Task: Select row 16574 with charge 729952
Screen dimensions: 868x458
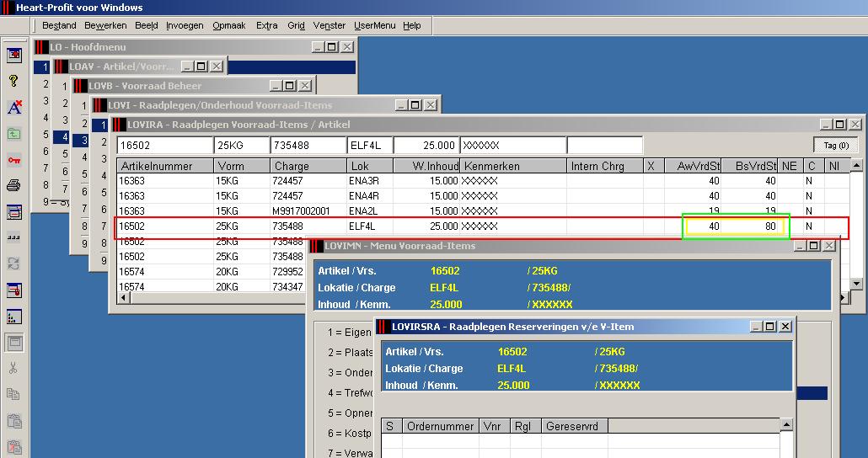Action: [212, 272]
